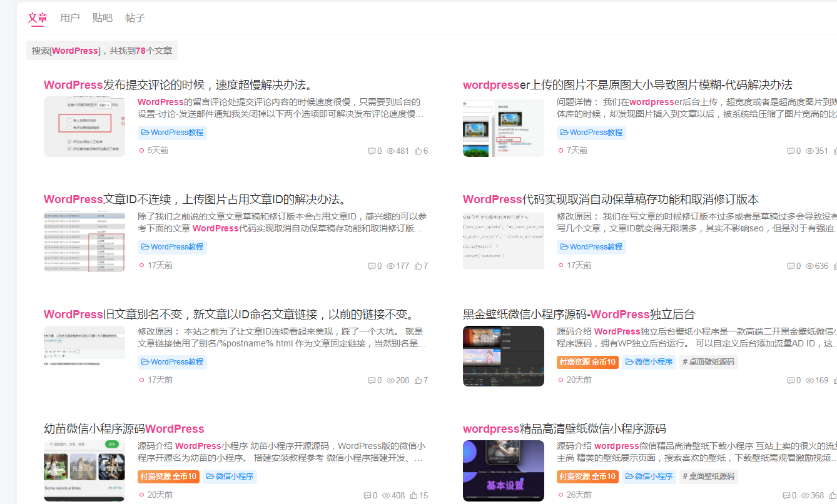Image resolution: width=837 pixels, height=504 pixels.
Task: Click thumbs-up like icon showing 6
Action: [418, 151]
